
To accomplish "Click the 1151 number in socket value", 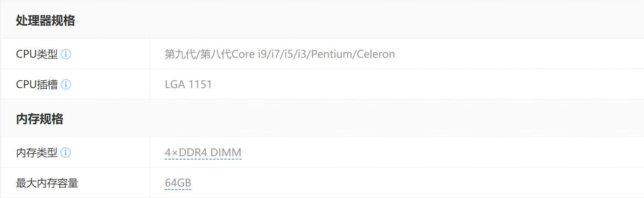I will 200,84.
